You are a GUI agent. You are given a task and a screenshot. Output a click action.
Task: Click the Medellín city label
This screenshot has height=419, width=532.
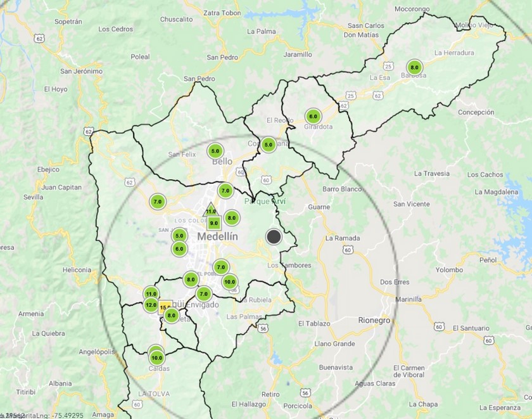218,236
